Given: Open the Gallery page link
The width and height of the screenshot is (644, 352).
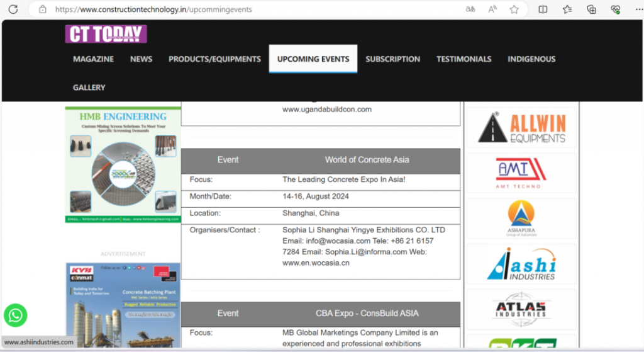Looking at the screenshot, I should (x=89, y=88).
